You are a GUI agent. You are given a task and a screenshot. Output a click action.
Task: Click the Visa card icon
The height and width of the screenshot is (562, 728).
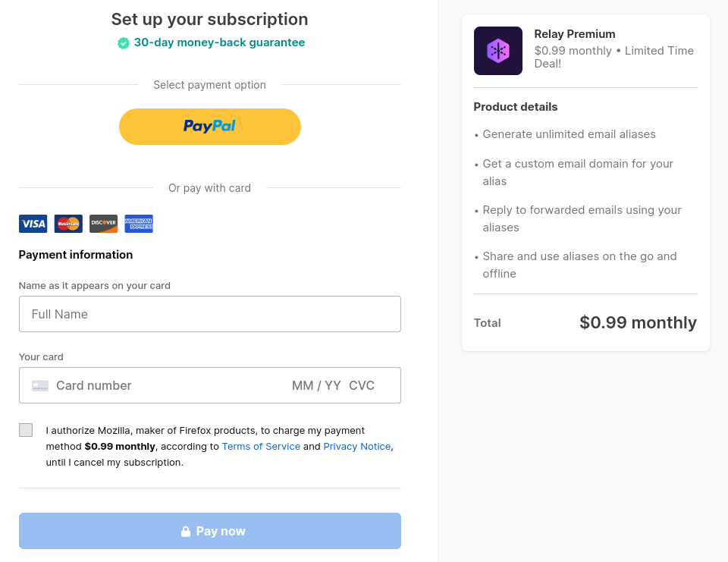[x=33, y=224]
